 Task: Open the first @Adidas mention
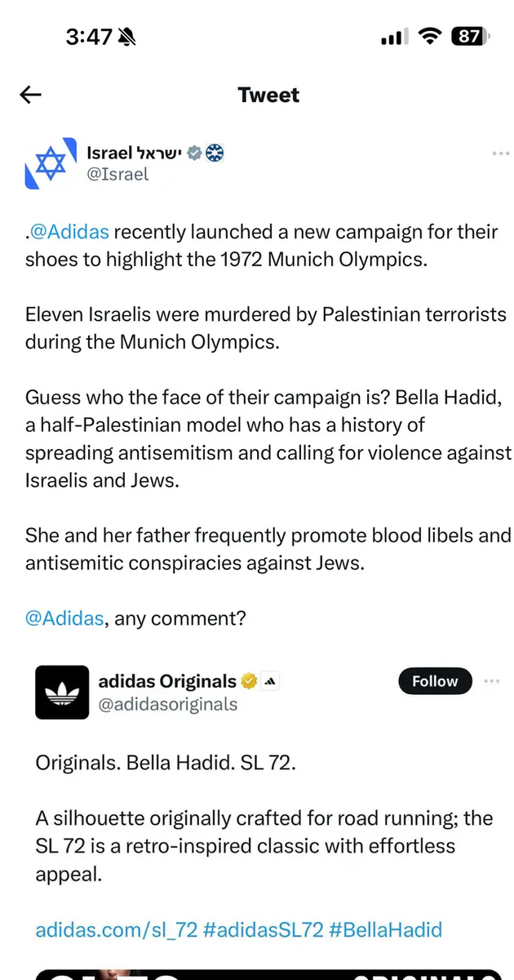click(x=69, y=232)
